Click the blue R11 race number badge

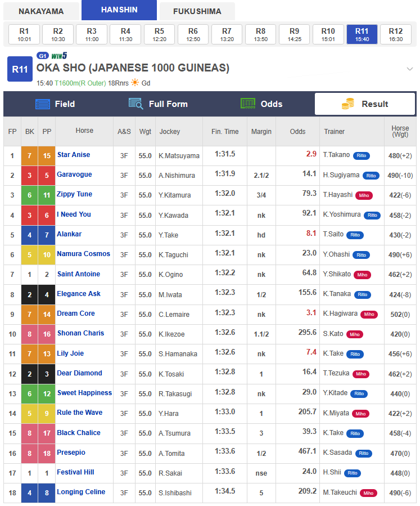coord(20,69)
